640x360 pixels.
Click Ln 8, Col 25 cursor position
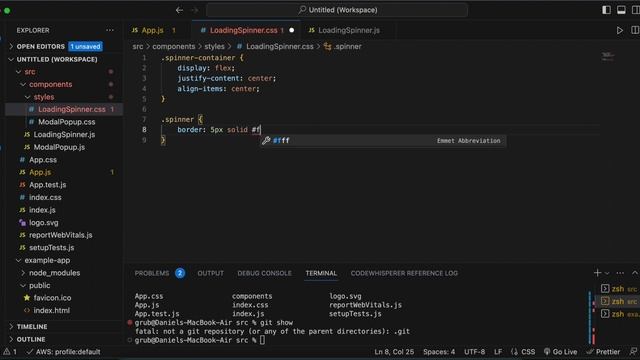394,352
